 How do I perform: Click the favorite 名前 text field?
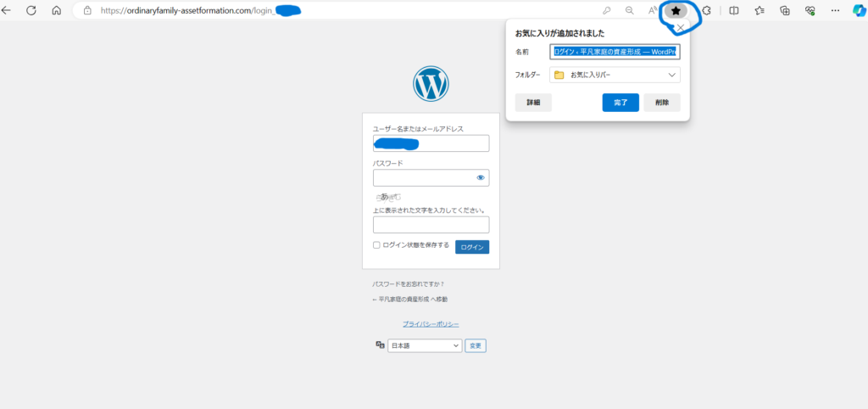[x=615, y=52]
